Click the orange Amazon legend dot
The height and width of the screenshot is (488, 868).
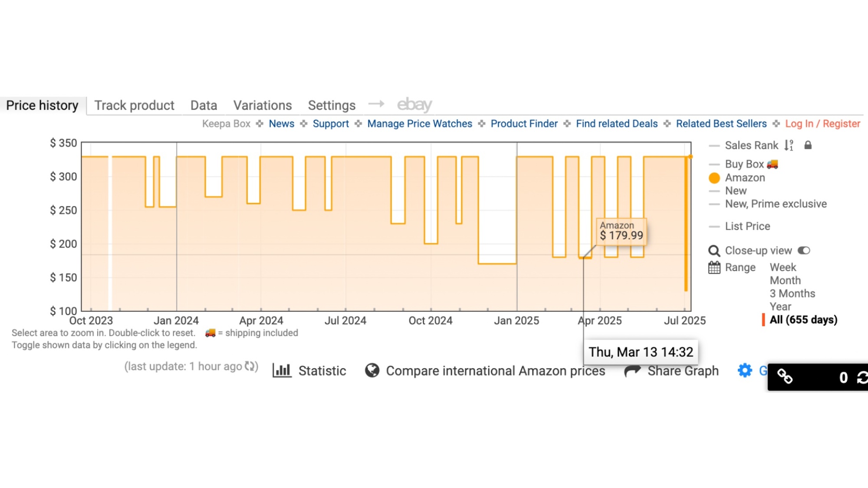714,178
